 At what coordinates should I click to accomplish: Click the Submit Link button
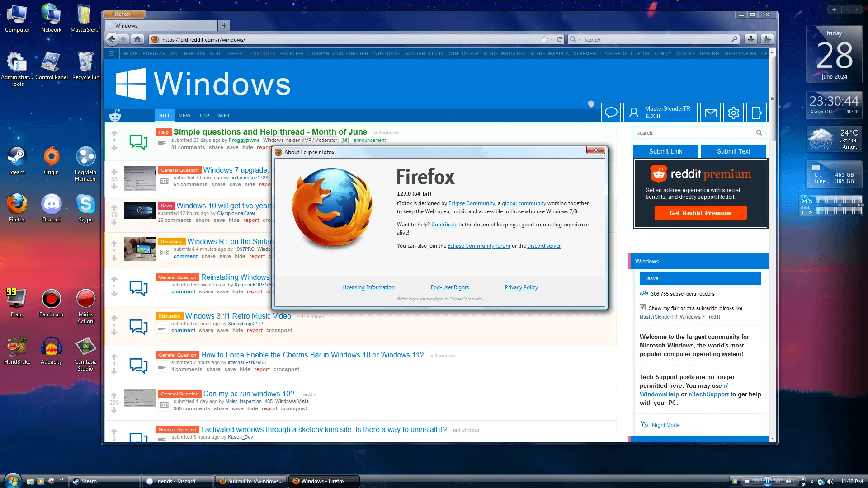click(x=665, y=151)
